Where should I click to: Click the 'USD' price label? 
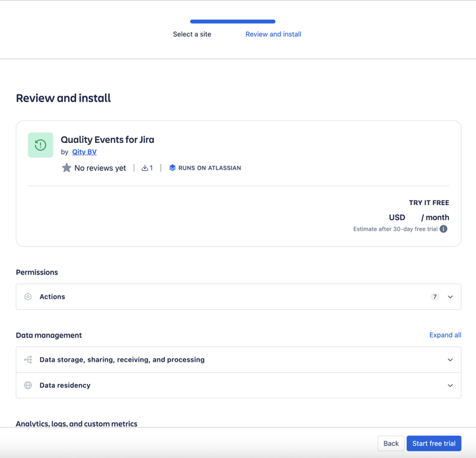tap(397, 218)
